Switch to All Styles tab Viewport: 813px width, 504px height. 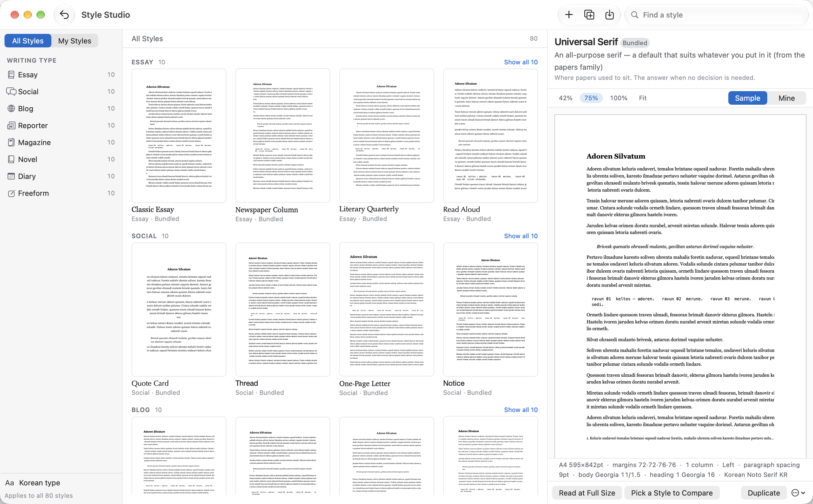click(x=28, y=41)
